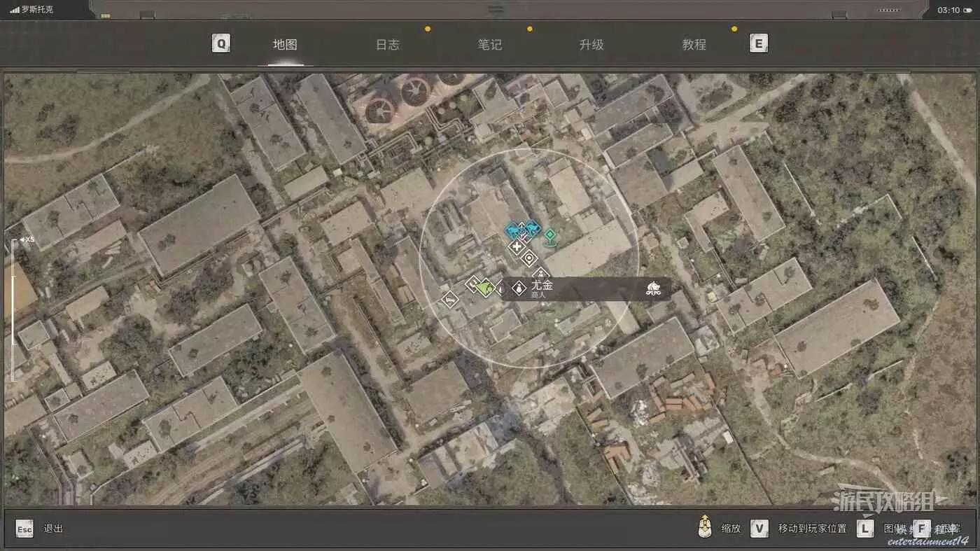Click the bed rest-spot marker

(449, 300)
